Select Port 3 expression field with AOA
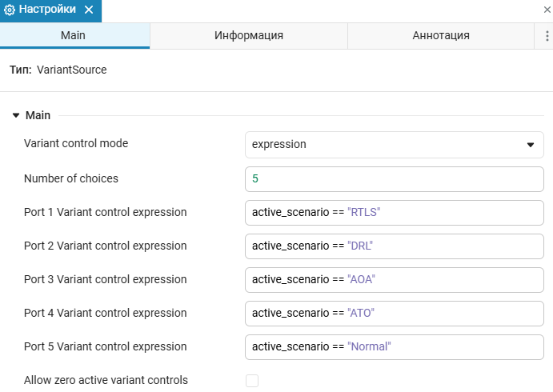Viewport: 553px width, 392px height. coord(393,279)
